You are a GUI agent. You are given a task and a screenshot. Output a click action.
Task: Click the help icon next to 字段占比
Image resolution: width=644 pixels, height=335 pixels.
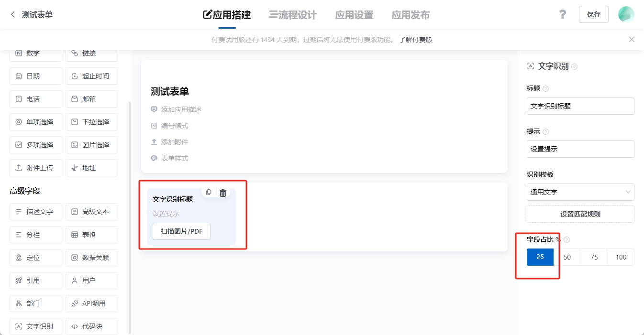(567, 239)
